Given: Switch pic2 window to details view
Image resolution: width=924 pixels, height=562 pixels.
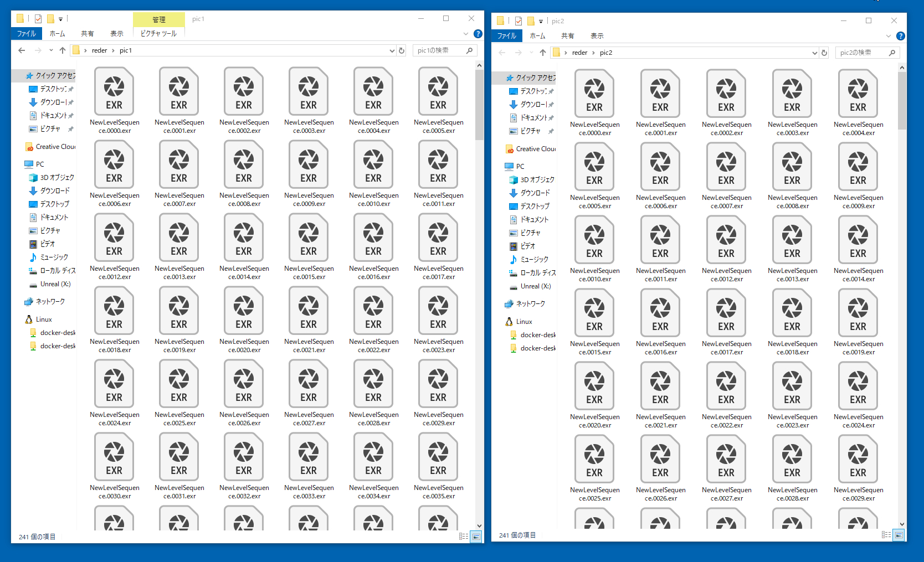Looking at the screenshot, I should 886,535.
